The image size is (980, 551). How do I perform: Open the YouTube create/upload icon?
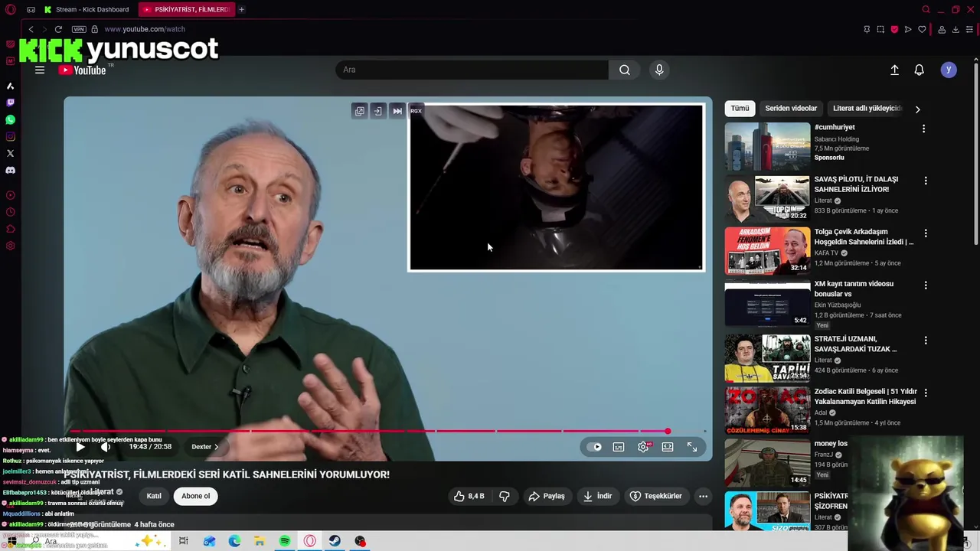point(894,70)
